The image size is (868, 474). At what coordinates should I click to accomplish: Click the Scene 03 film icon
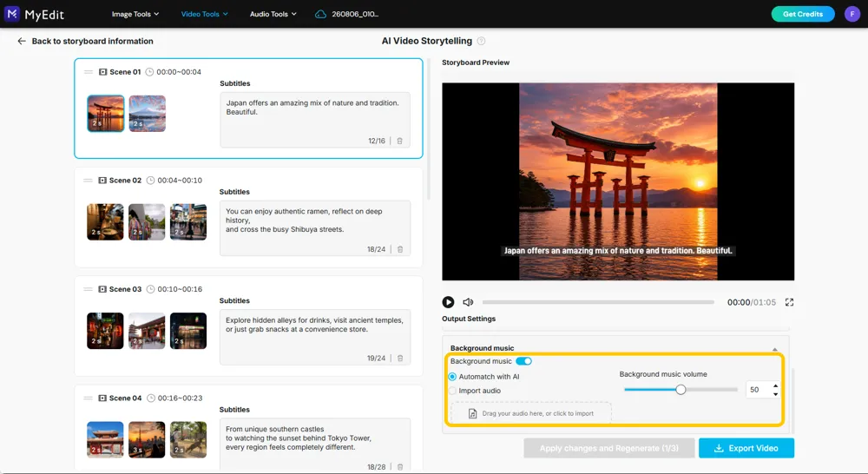pos(102,289)
